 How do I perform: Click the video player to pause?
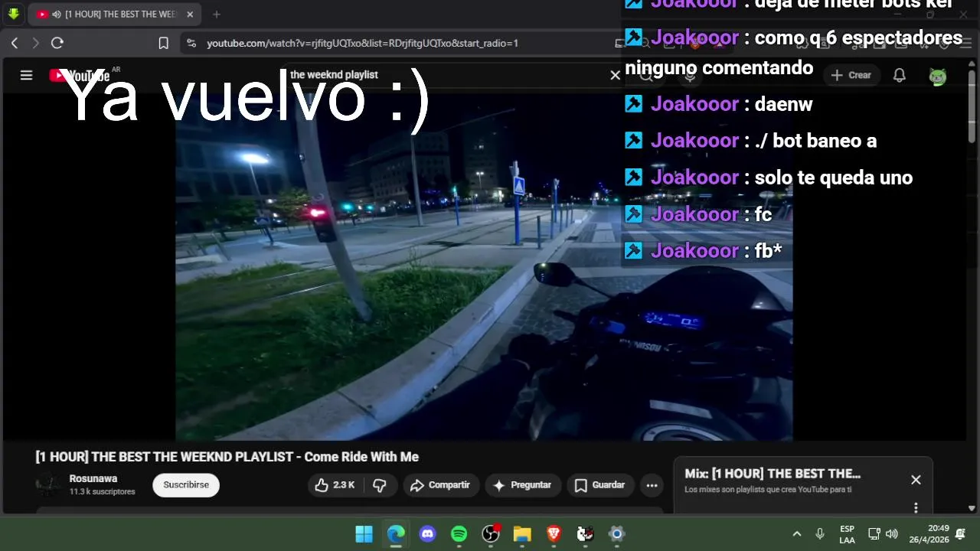tap(484, 267)
